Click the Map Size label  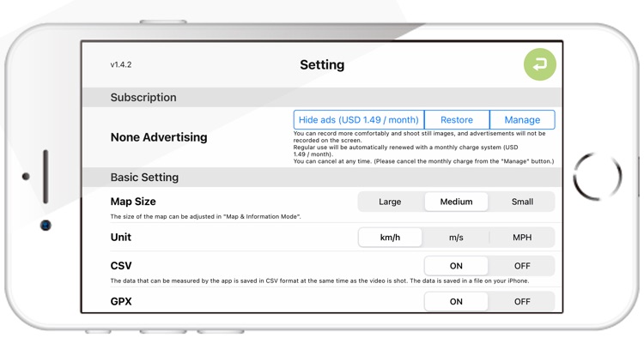133,202
